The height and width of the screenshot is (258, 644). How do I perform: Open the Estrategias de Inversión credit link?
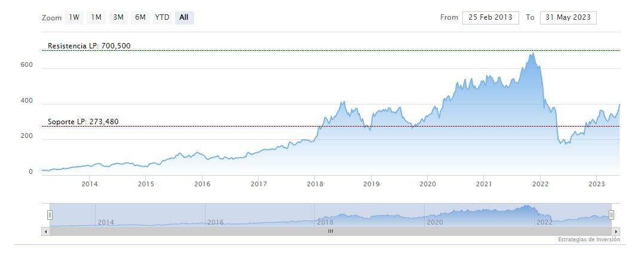click(x=589, y=239)
